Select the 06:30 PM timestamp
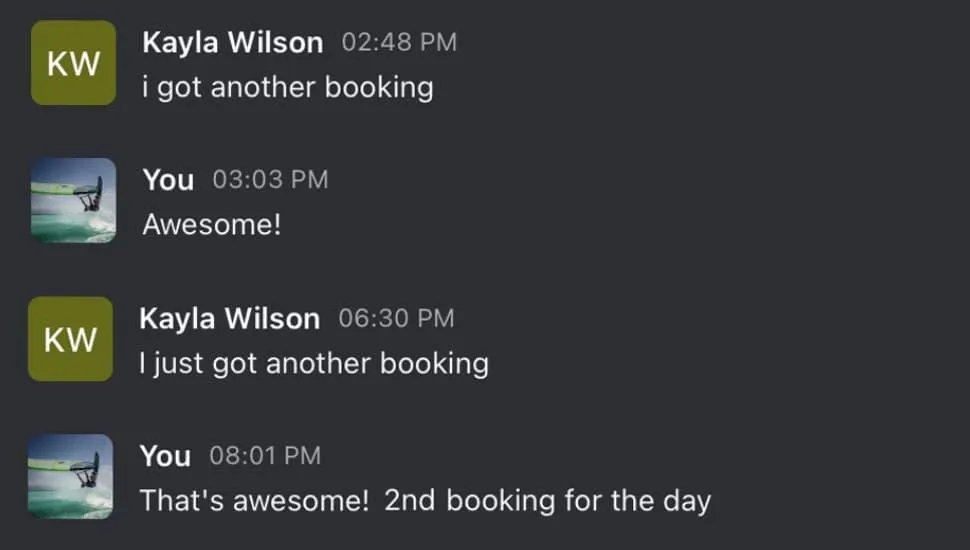 396,318
